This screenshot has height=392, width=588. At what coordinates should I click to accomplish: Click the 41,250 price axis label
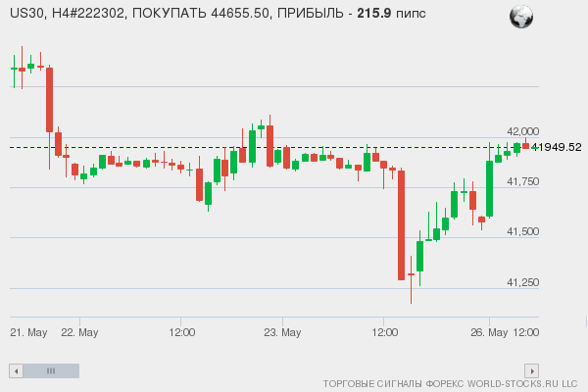pyautogui.click(x=522, y=282)
